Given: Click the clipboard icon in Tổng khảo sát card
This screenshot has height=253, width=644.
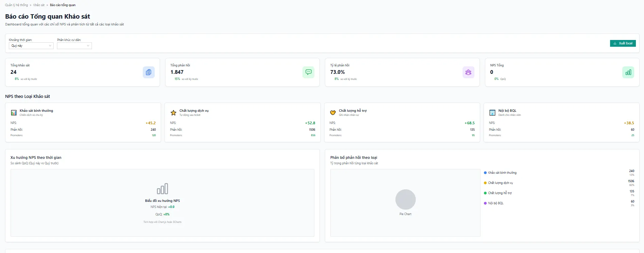Looking at the screenshot, I should tap(149, 72).
